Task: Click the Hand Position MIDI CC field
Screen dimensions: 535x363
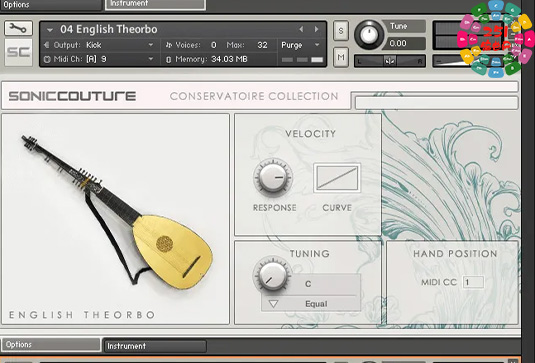Action: [473, 282]
